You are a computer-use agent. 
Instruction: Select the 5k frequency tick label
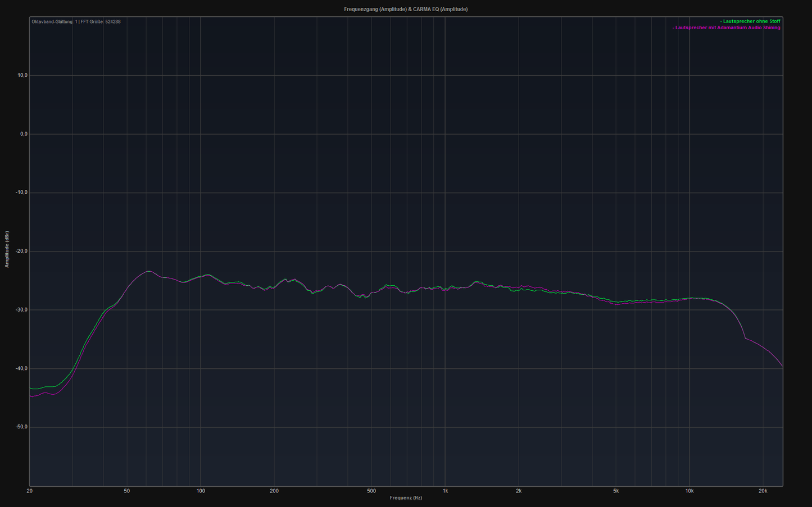616,491
